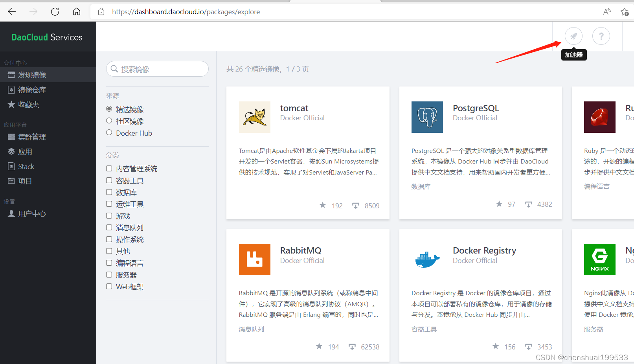The height and width of the screenshot is (364, 634).
Task: Click the download icon on Docker Registry card
Action: tap(529, 347)
